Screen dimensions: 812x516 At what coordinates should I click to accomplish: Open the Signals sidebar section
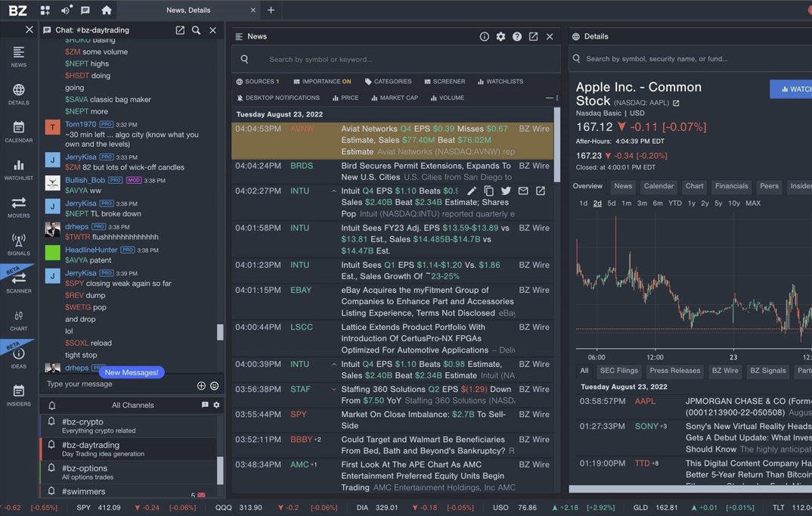(x=19, y=245)
